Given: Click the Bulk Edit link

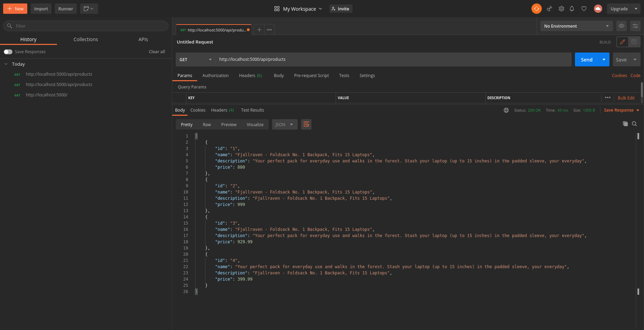Looking at the screenshot, I should [x=626, y=98].
